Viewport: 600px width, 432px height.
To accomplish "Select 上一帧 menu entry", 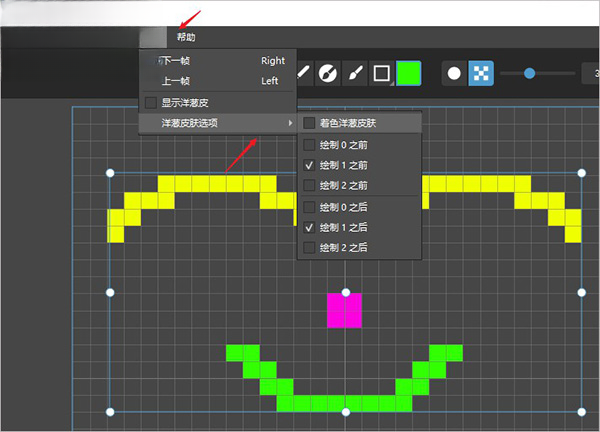I will [218, 81].
